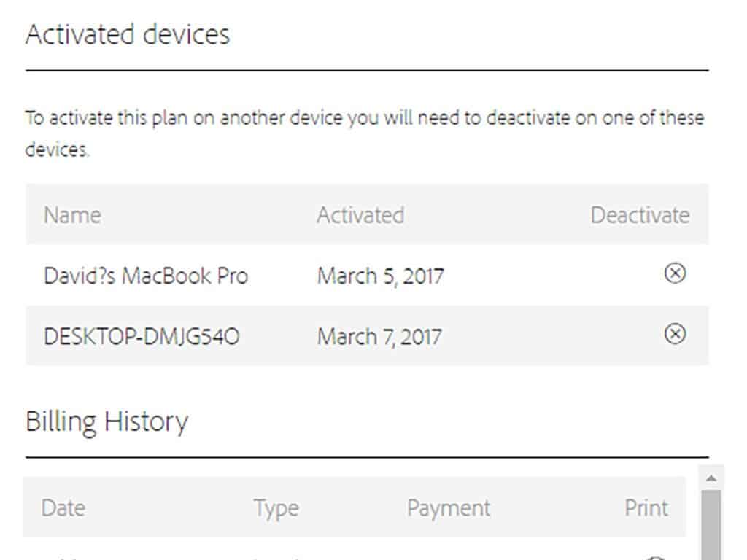The height and width of the screenshot is (560, 747).
Task: Click the Billing History scrollbar thumb
Action: pyautogui.click(x=711, y=525)
